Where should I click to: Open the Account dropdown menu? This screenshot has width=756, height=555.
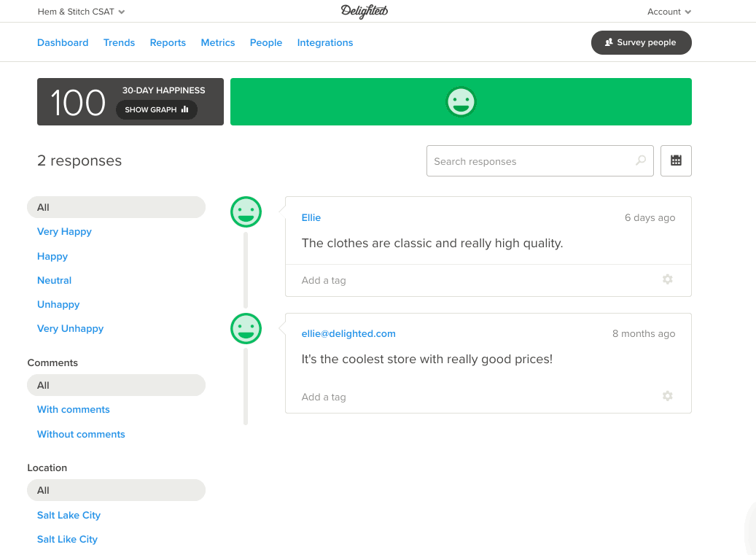[669, 12]
